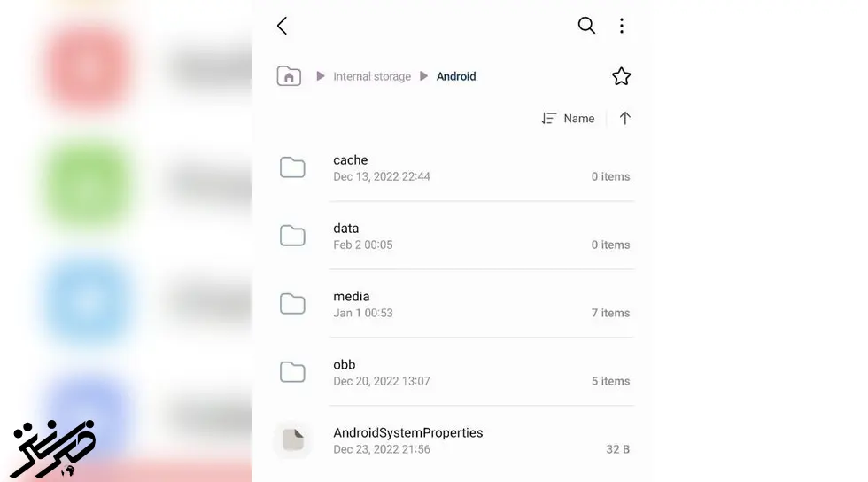This screenshot has height=482, width=868.
Task: Toggle ascending sort order arrow
Action: coord(625,118)
